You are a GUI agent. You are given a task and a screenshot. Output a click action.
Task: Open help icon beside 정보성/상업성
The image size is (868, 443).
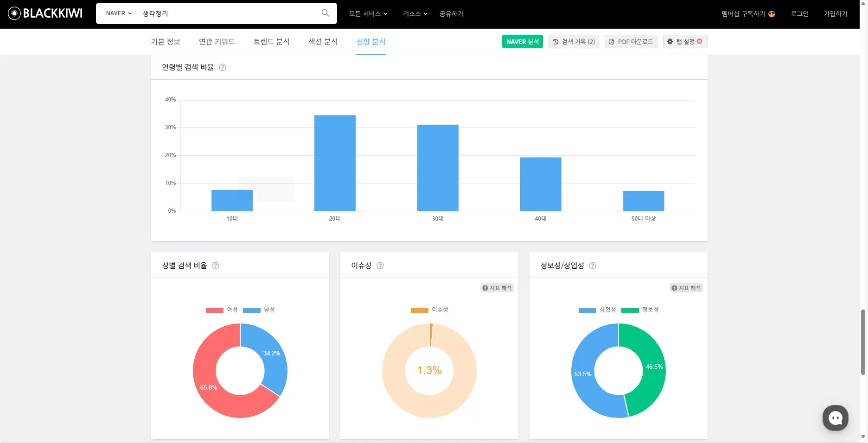click(x=593, y=266)
